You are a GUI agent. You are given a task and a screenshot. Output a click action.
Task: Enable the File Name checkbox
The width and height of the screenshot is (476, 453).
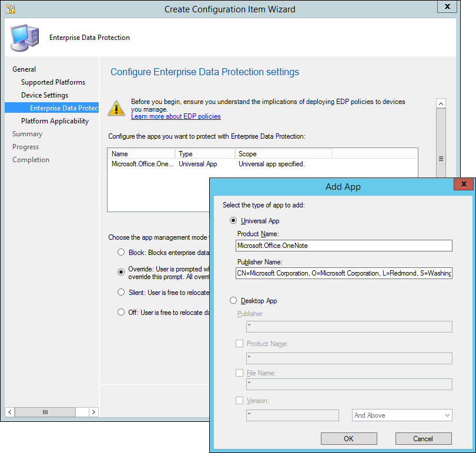pyautogui.click(x=239, y=373)
